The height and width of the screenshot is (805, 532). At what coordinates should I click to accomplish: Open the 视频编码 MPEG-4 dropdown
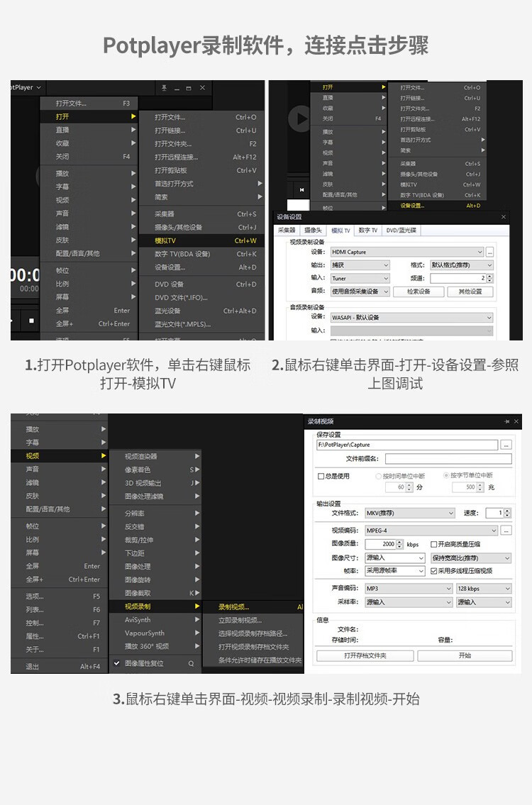coord(431,531)
